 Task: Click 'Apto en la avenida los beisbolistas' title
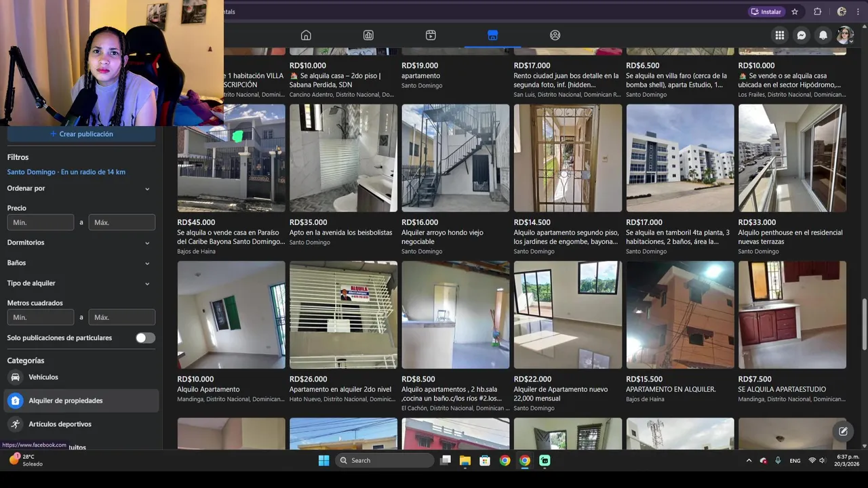[x=341, y=232]
